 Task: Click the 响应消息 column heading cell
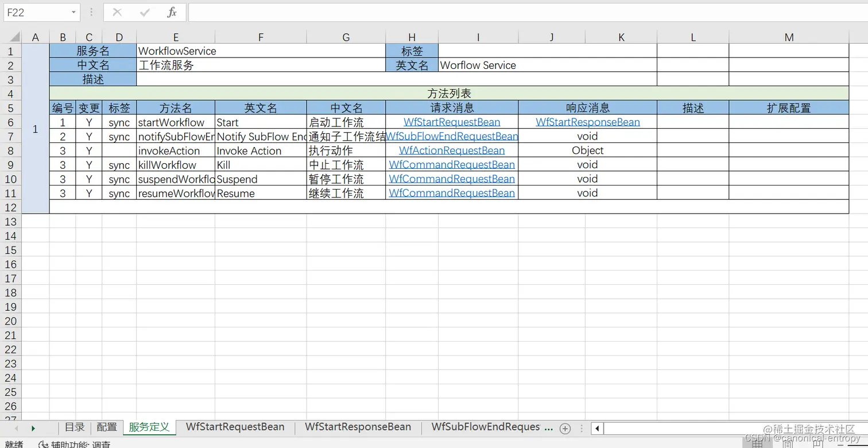click(x=588, y=108)
